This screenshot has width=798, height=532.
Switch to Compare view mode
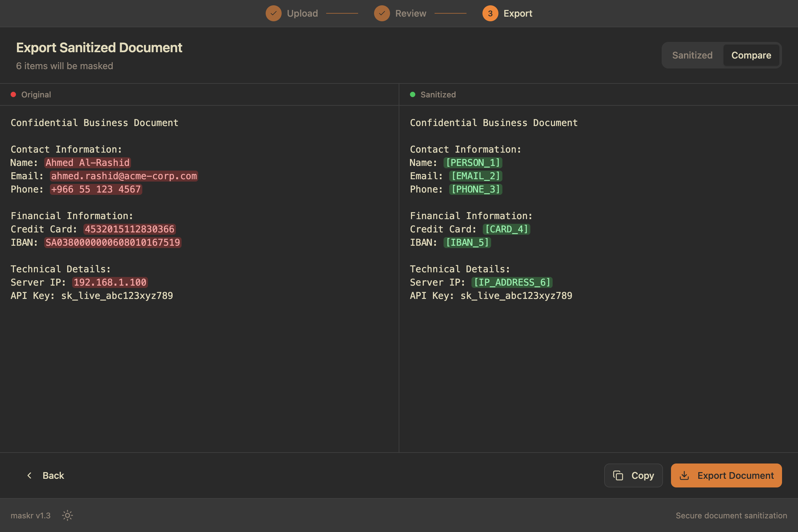(751, 55)
